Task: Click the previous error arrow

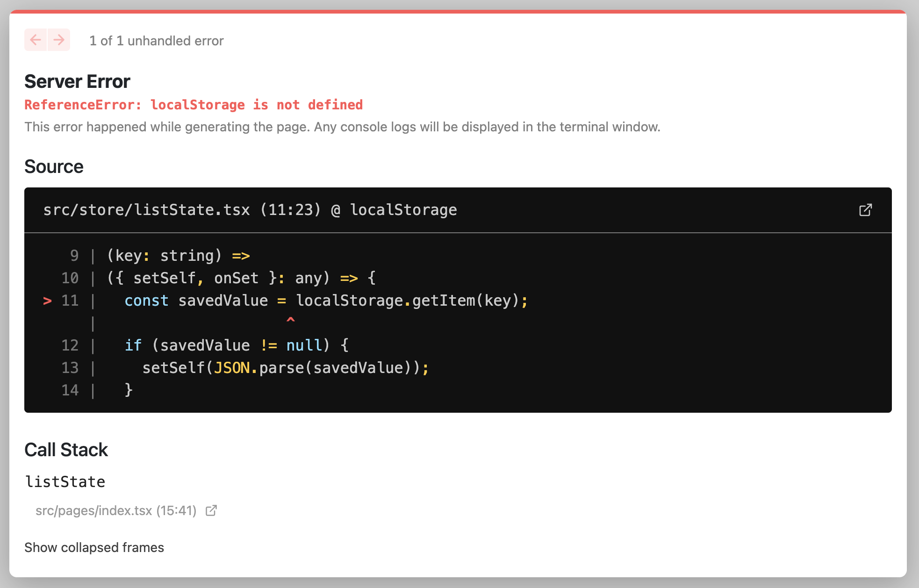Action: click(x=36, y=40)
